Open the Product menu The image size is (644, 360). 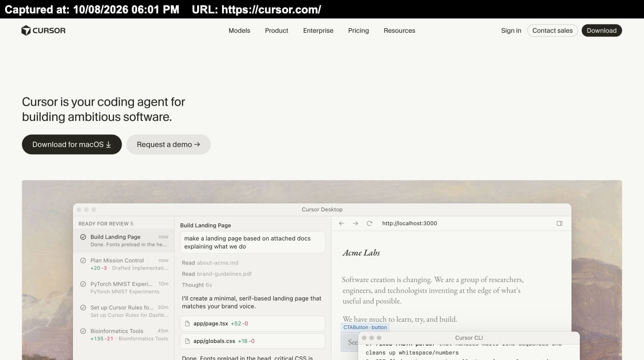pyautogui.click(x=277, y=30)
